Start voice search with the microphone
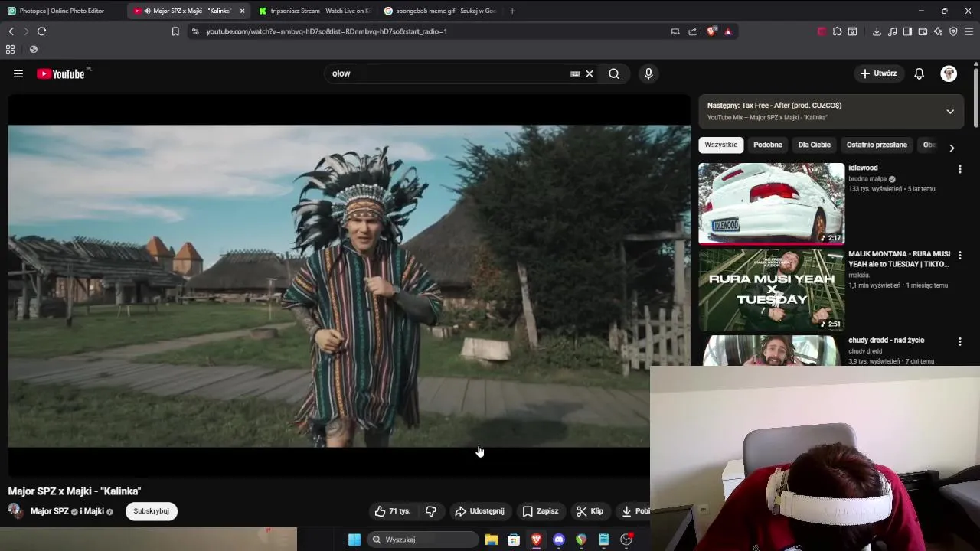Image resolution: width=980 pixels, height=551 pixels. pyautogui.click(x=648, y=73)
